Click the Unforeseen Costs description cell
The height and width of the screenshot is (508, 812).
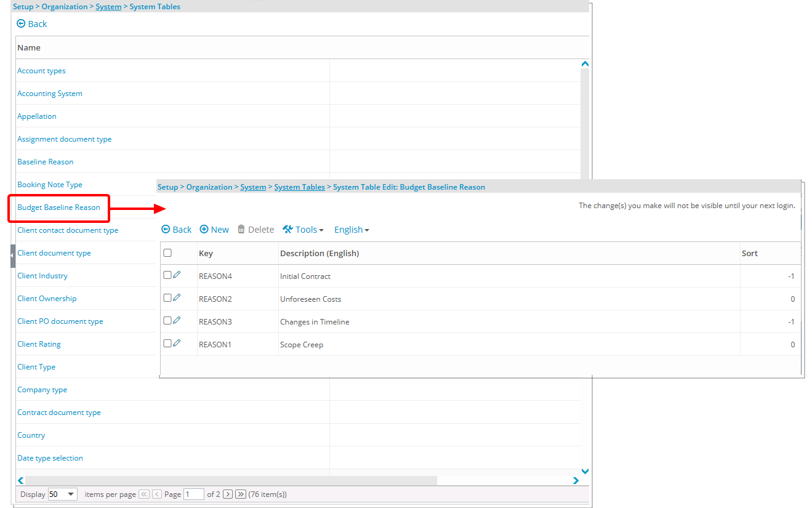coord(310,299)
